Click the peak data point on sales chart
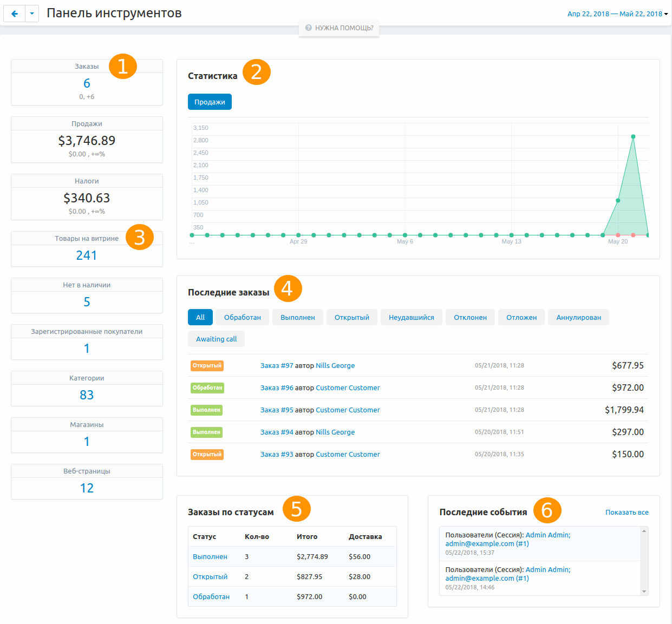 [633, 136]
